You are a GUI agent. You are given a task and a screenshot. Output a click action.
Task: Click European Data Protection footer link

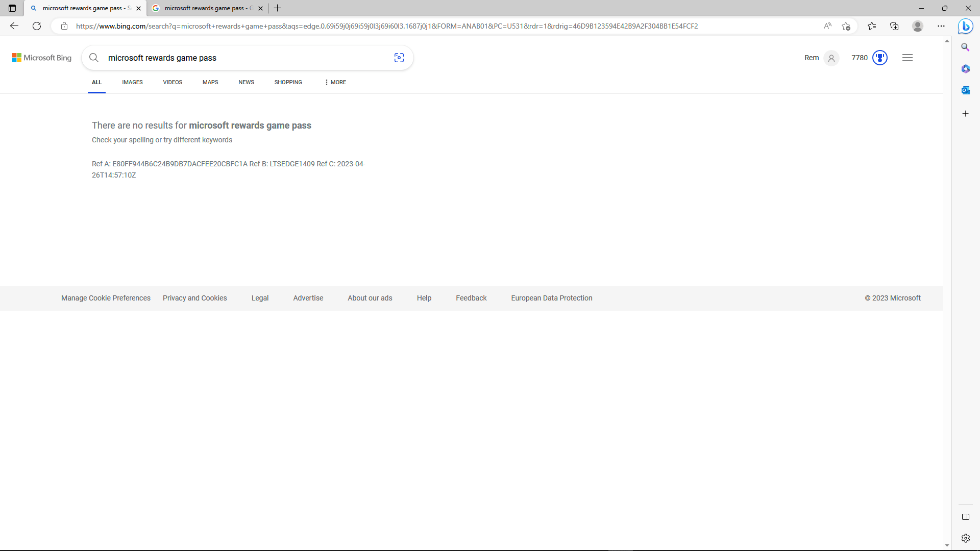pyautogui.click(x=552, y=298)
